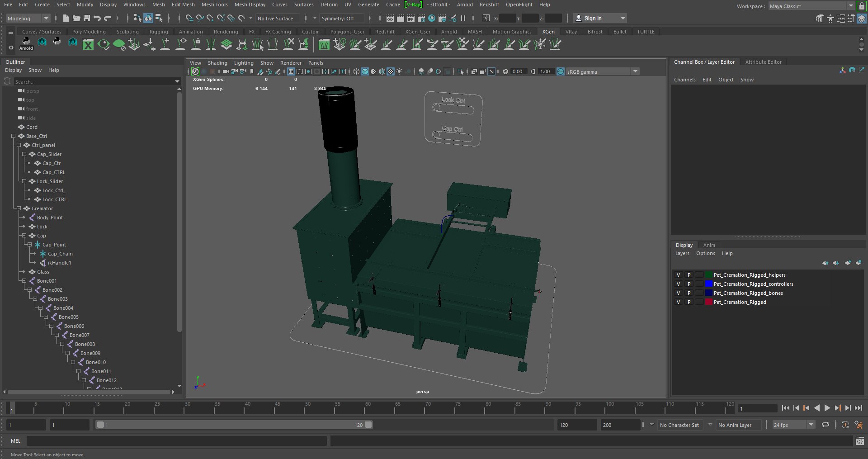This screenshot has height=459, width=868.
Task: Toggle visibility of Pet_Cremation_Rigged_controllers layer
Action: click(678, 284)
